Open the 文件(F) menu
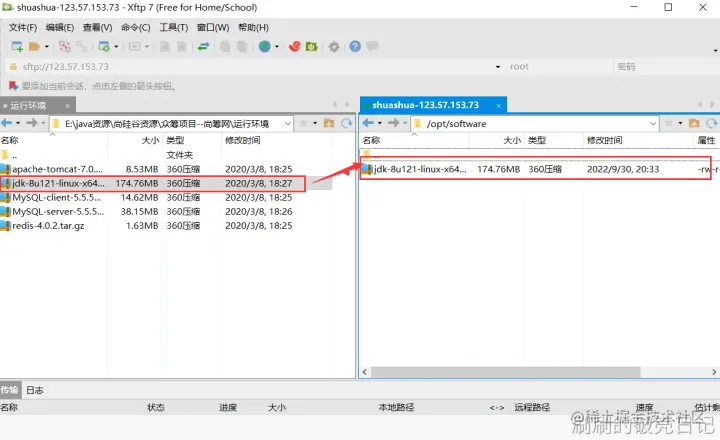Screen dimensions: 720x440 click(x=23, y=28)
